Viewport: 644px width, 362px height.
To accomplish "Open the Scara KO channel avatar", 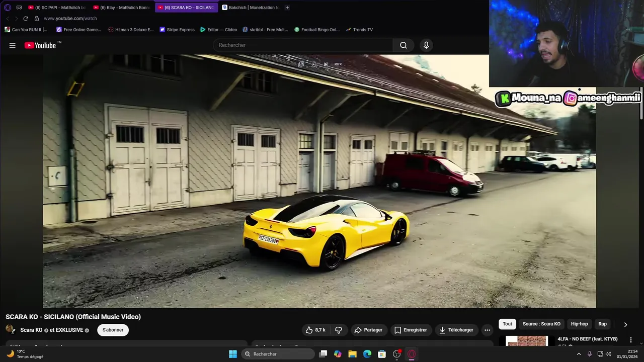I will [11, 329].
